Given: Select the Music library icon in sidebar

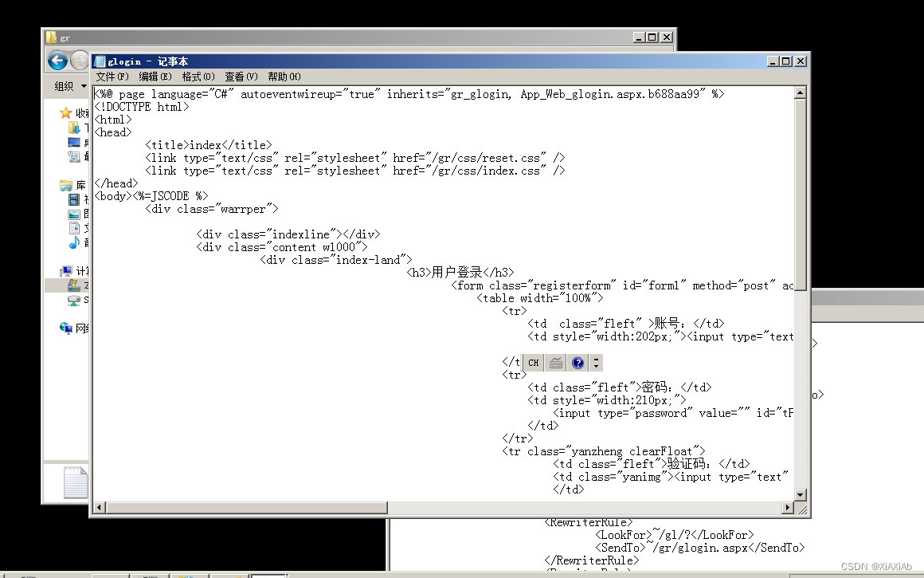Looking at the screenshot, I should [74, 242].
